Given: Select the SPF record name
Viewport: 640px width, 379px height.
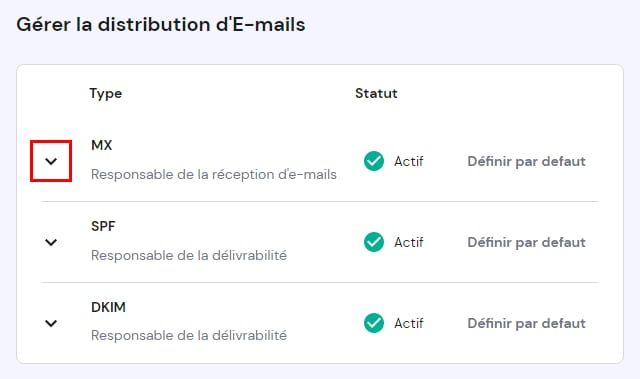Looking at the screenshot, I should (103, 226).
